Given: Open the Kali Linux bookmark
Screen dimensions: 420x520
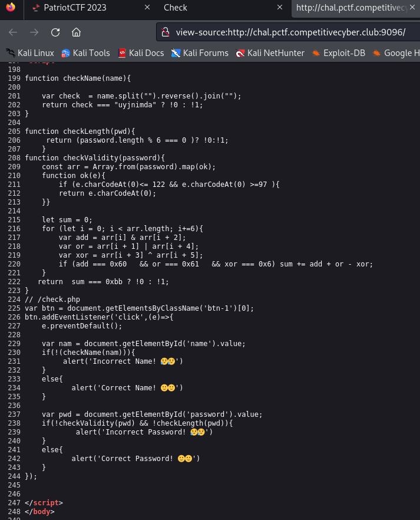Looking at the screenshot, I should click(x=30, y=53).
